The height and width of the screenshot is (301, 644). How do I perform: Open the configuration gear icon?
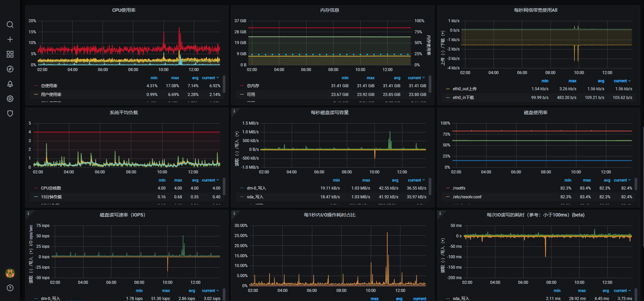tap(10, 99)
